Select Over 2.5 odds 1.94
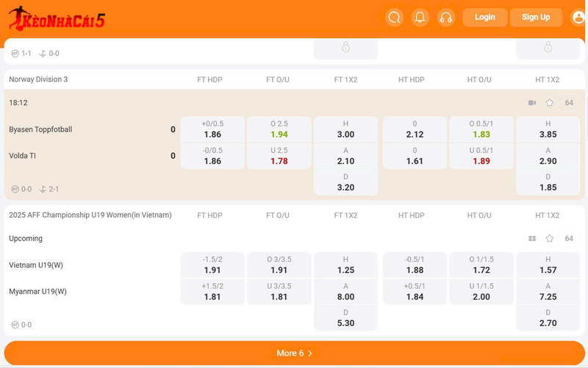 coord(279,130)
